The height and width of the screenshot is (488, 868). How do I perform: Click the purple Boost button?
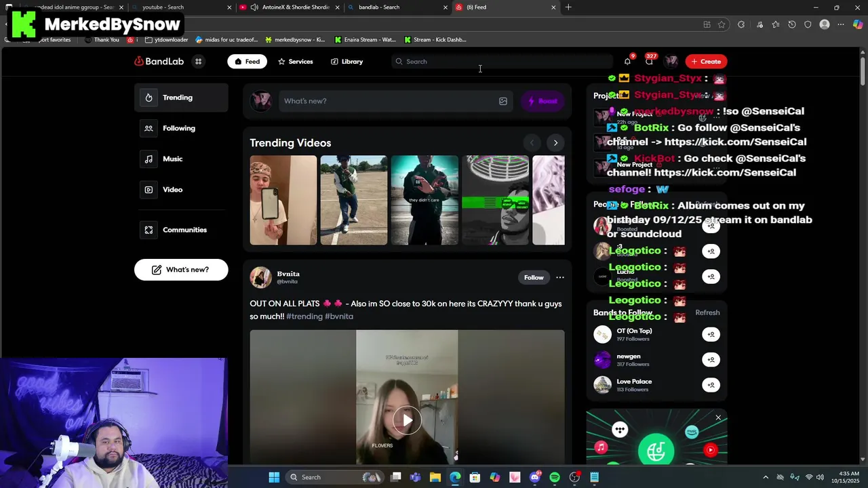pyautogui.click(x=542, y=101)
